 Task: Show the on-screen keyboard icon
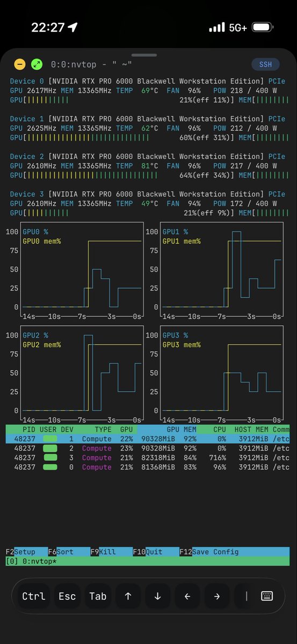(x=266, y=596)
